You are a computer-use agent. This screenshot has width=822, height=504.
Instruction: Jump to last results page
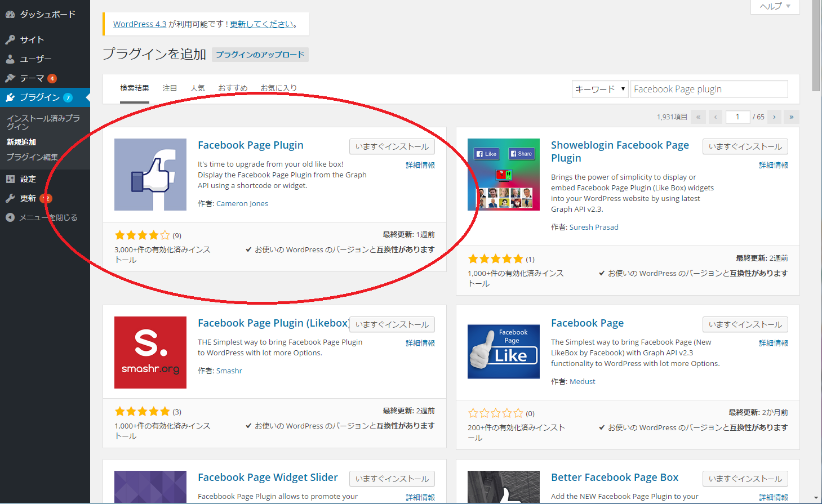point(792,117)
